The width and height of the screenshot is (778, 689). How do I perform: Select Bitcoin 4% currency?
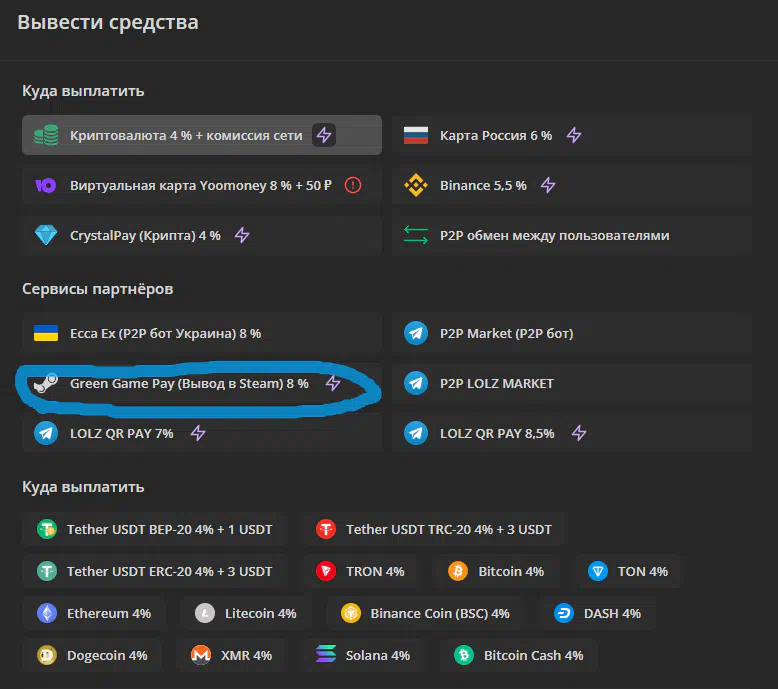[496, 571]
